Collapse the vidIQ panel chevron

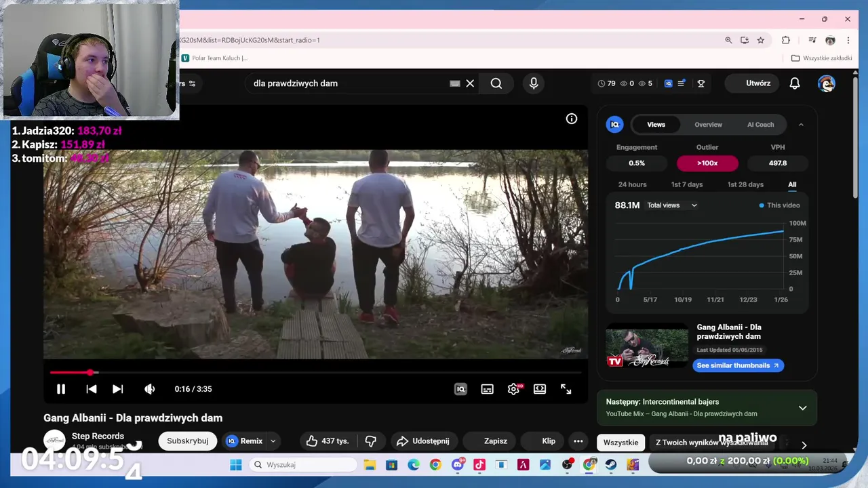click(801, 125)
